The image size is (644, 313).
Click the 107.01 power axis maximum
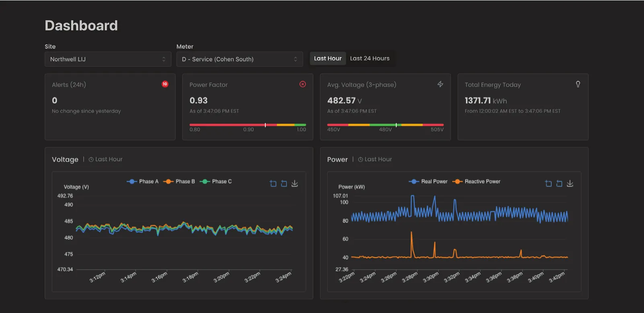(341, 196)
